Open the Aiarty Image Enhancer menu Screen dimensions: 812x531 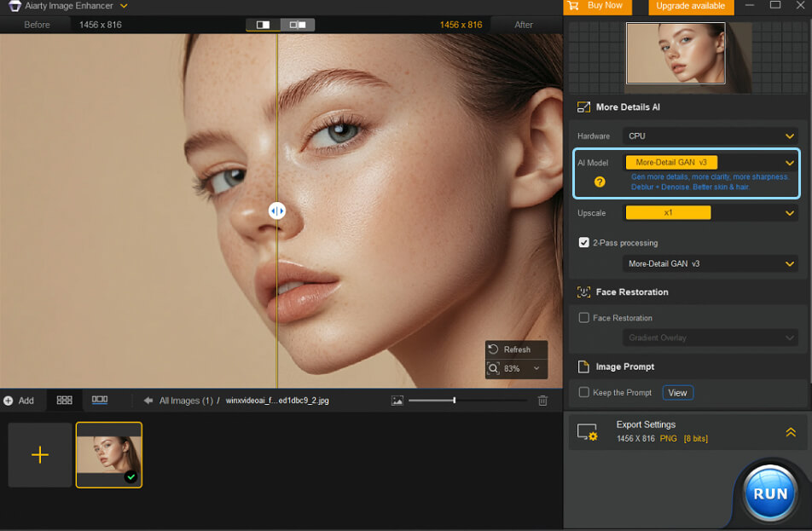click(x=123, y=5)
